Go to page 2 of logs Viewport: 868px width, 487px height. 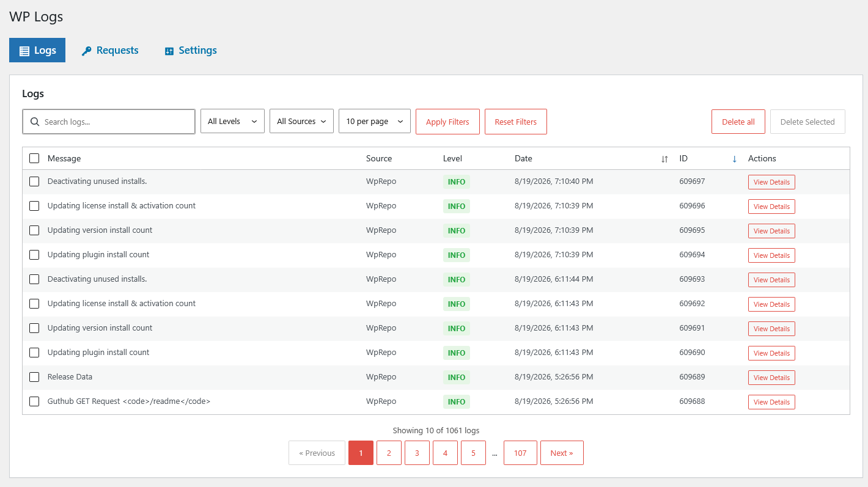click(389, 453)
